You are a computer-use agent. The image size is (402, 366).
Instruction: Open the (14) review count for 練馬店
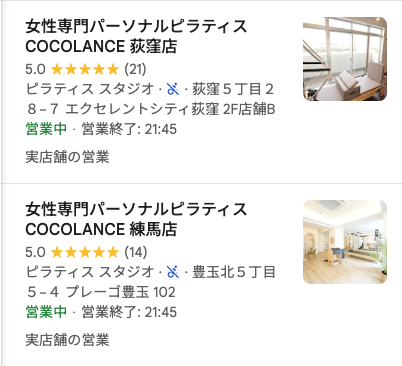[x=136, y=252]
